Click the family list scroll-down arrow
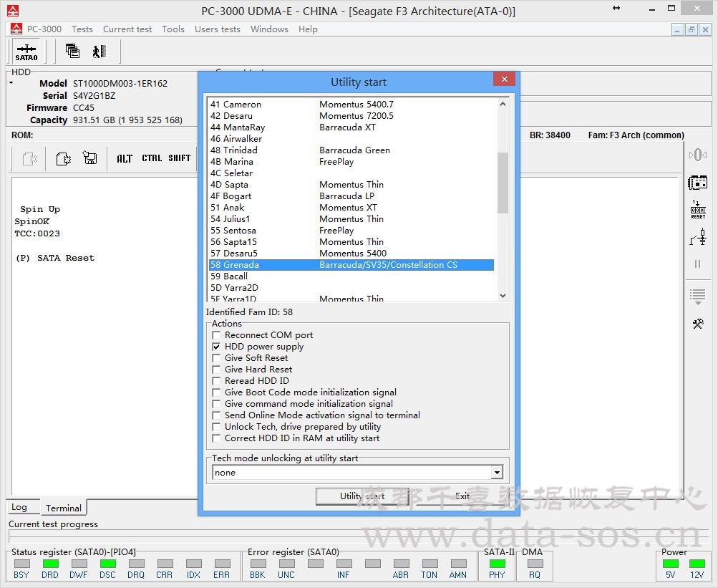The width and height of the screenshot is (718, 588). pos(503,296)
